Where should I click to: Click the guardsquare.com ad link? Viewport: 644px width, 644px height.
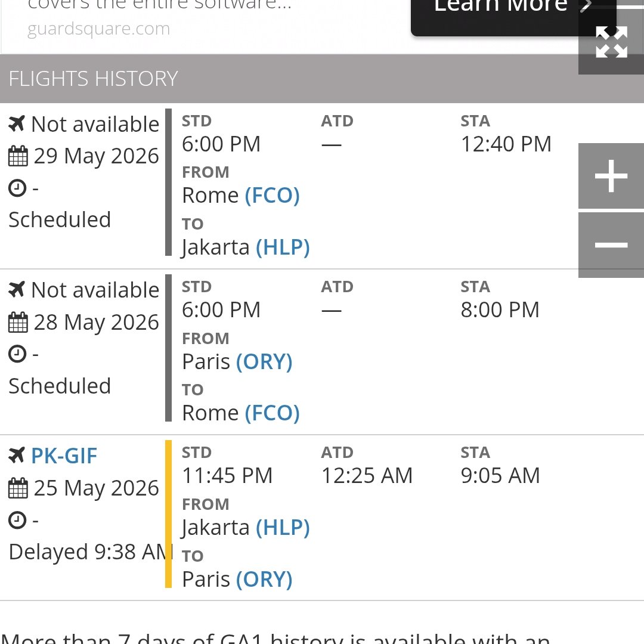click(x=98, y=29)
